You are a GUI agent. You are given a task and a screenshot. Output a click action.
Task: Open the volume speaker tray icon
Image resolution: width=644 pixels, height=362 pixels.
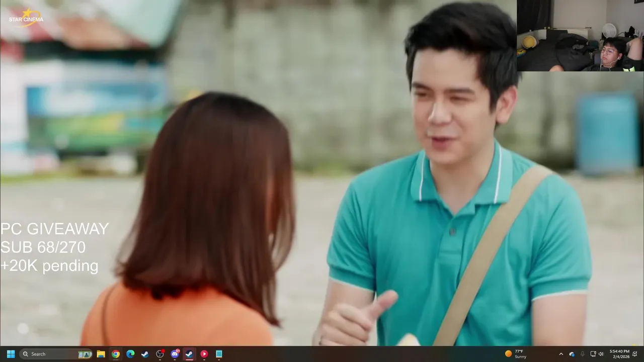(x=601, y=354)
